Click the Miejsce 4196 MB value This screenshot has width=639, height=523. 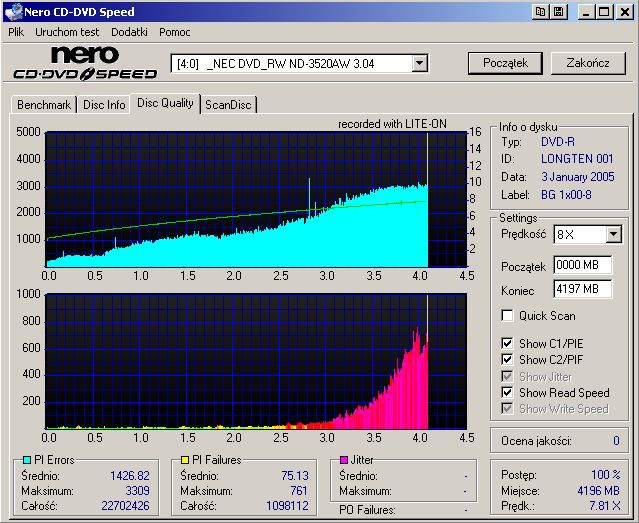598,491
